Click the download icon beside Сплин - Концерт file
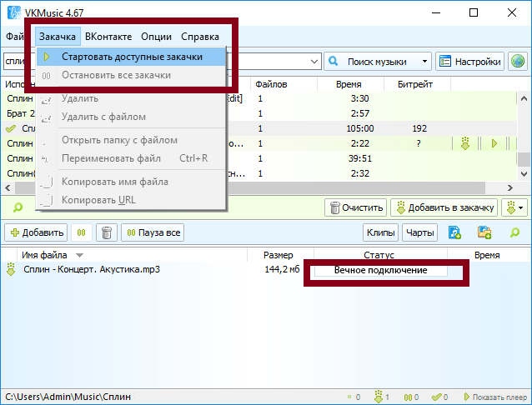 (11, 270)
